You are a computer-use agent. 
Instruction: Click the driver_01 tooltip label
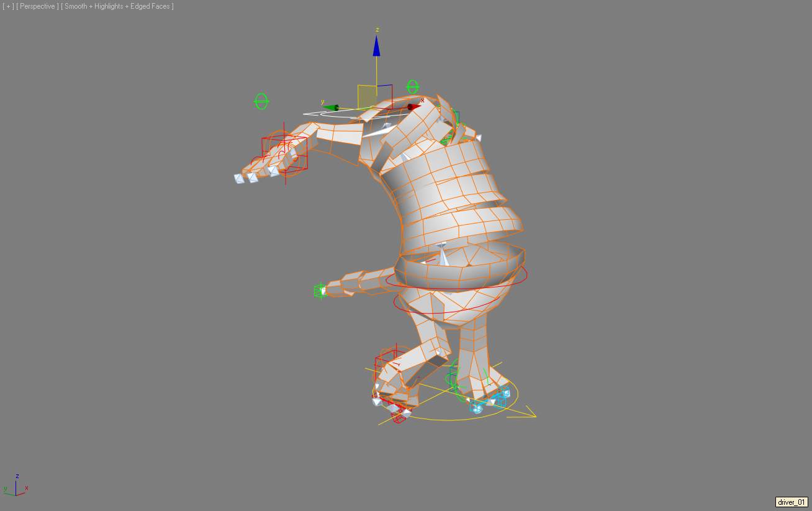[x=792, y=502]
